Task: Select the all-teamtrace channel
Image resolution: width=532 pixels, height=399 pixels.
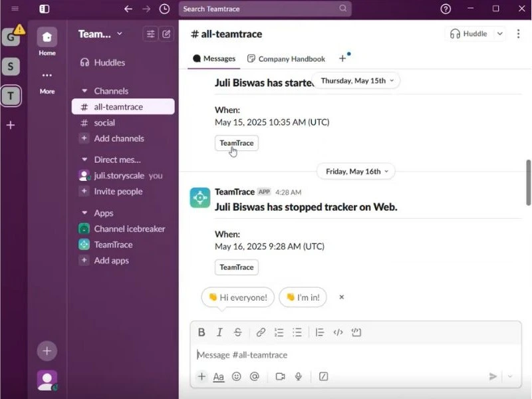Action: 124,107
